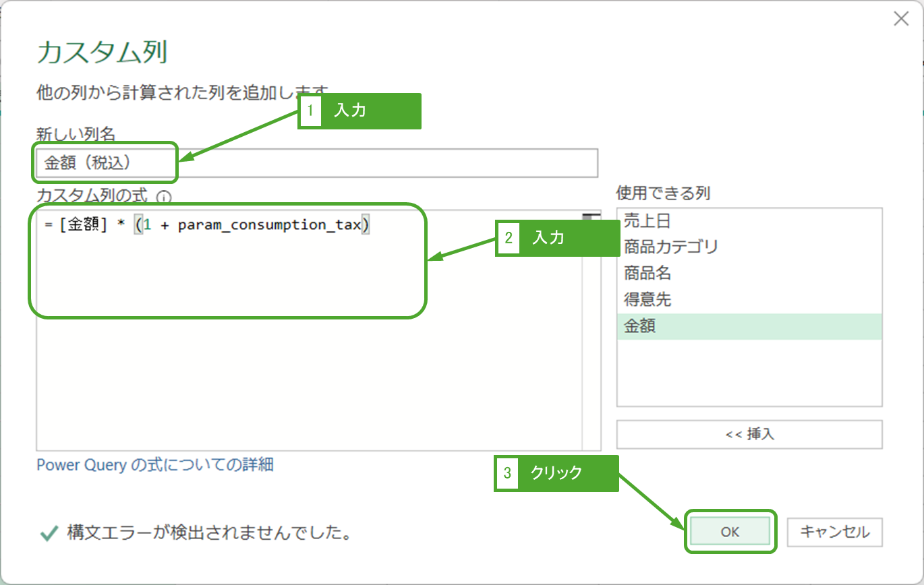Image resolution: width=924 pixels, height=585 pixels.
Task: Close the カスタム列 dialog with X
Action: [901, 19]
